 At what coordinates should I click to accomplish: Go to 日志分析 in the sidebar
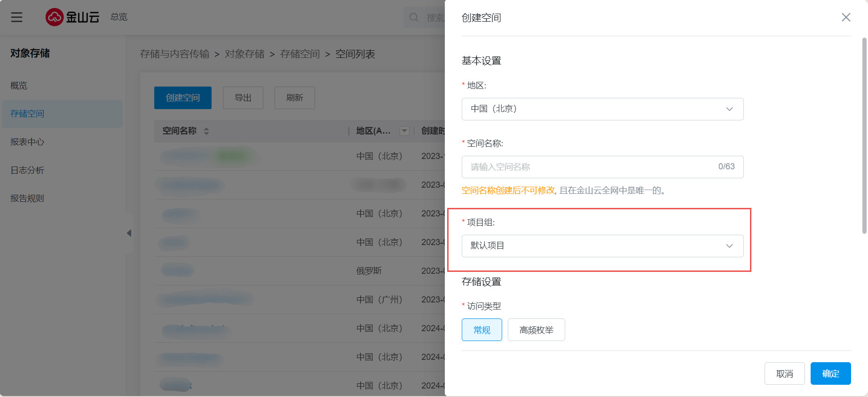coord(27,170)
